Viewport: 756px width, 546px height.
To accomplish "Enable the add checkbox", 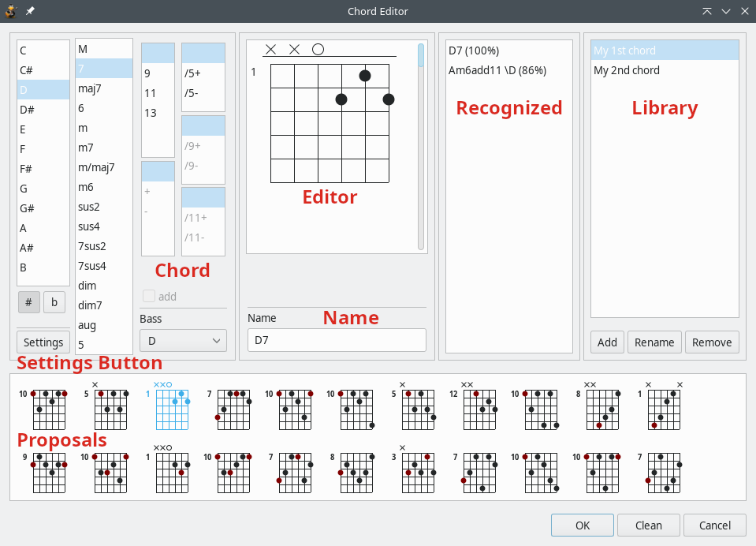I will pos(149,297).
